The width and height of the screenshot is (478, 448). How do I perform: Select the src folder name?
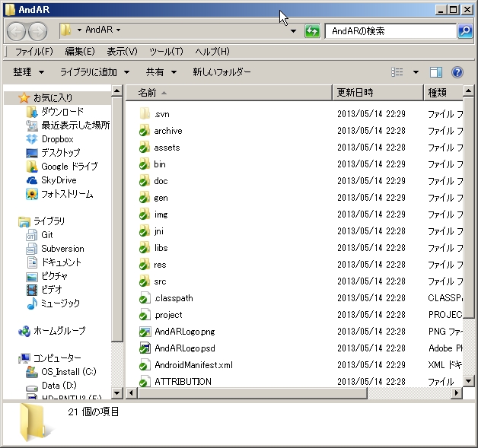click(x=160, y=281)
